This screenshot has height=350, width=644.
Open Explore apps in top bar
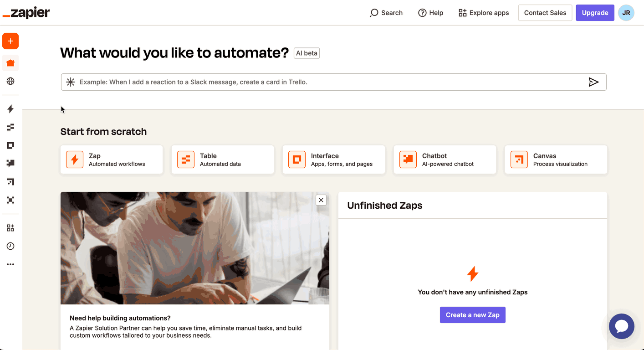(x=484, y=13)
